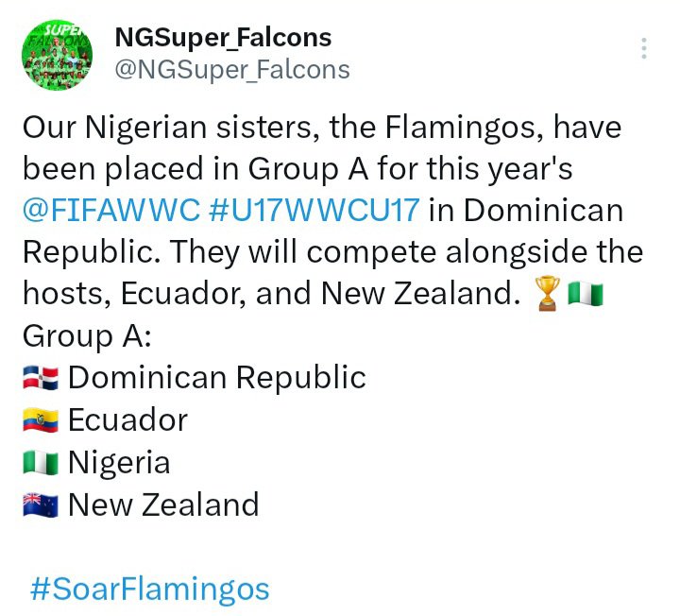Select the Ecuador entry in Group A list
This screenshot has height=616, width=680.
127,419
